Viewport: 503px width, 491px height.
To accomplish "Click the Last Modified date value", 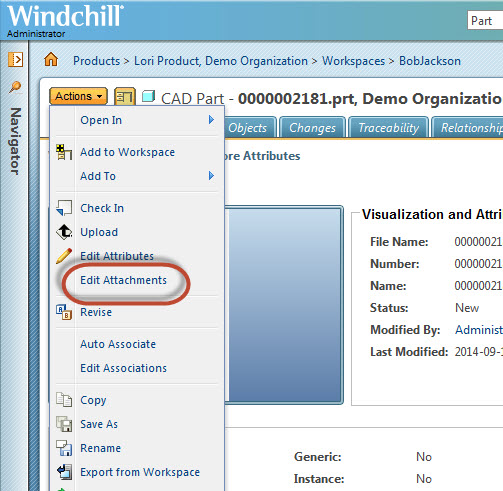I will point(479,352).
